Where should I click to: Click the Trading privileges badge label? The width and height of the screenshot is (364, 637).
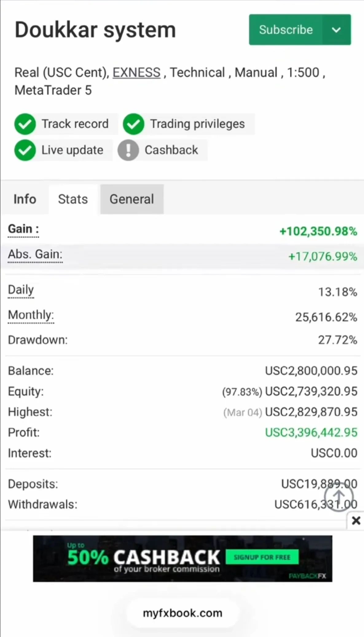[197, 124]
